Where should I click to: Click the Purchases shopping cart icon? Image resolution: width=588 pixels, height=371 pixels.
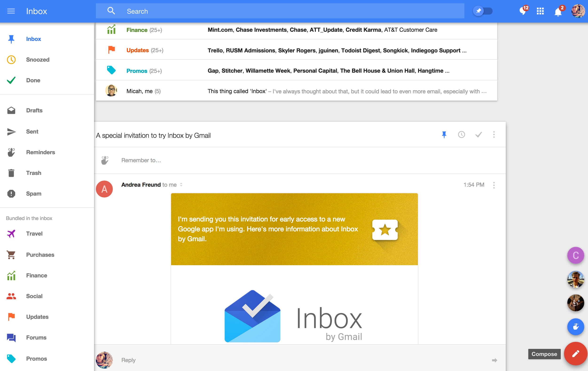(x=11, y=255)
